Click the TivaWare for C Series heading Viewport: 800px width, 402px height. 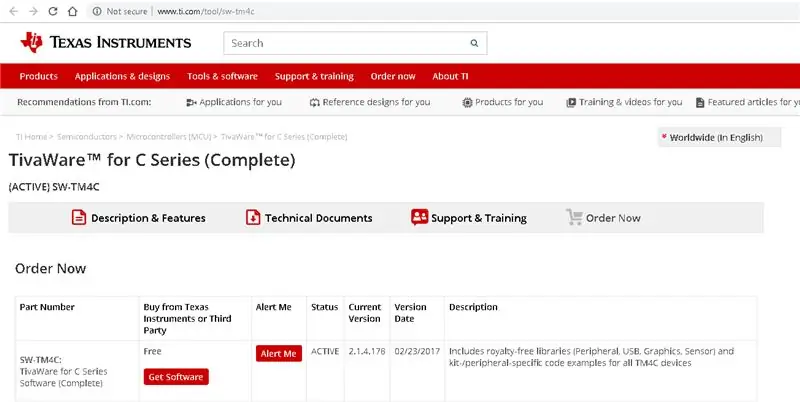click(152, 161)
